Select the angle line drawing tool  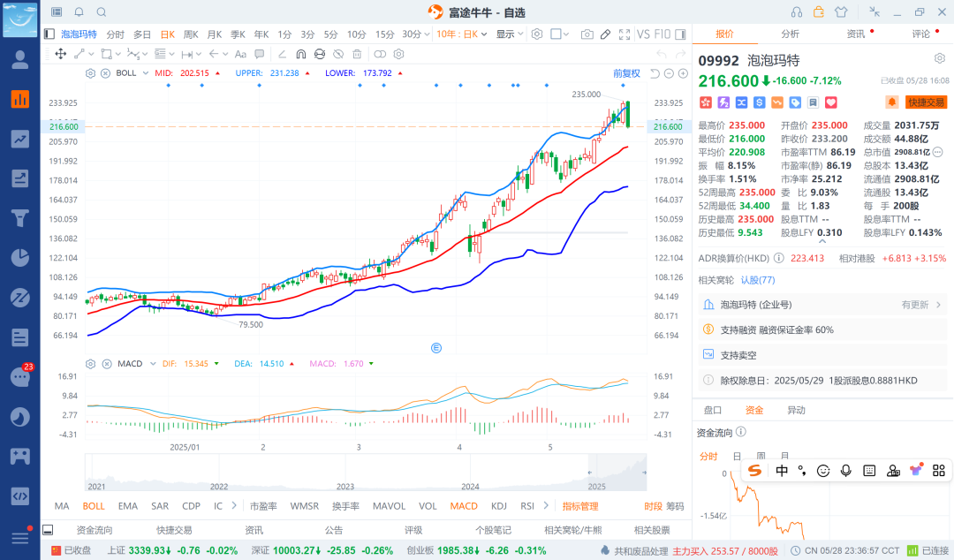(x=282, y=54)
